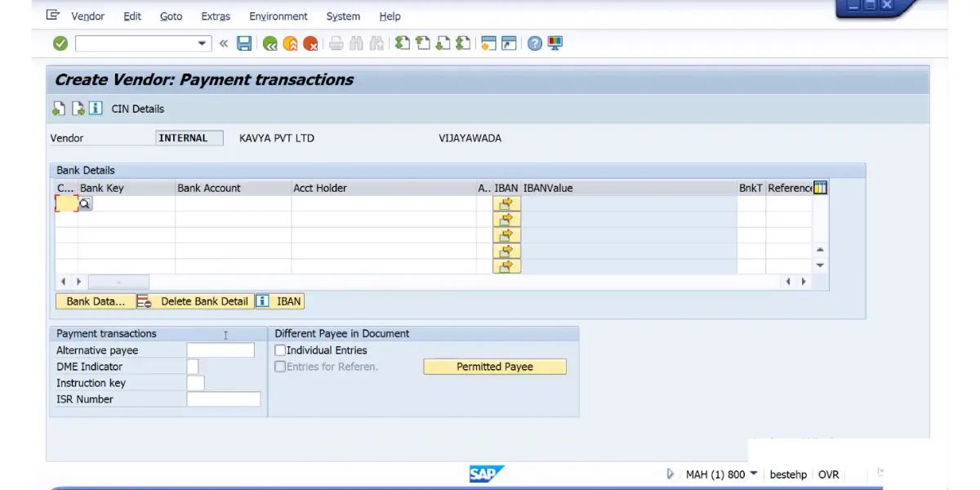The width and height of the screenshot is (980, 490).
Task: Click the Bank Data... button
Action: 96,301
